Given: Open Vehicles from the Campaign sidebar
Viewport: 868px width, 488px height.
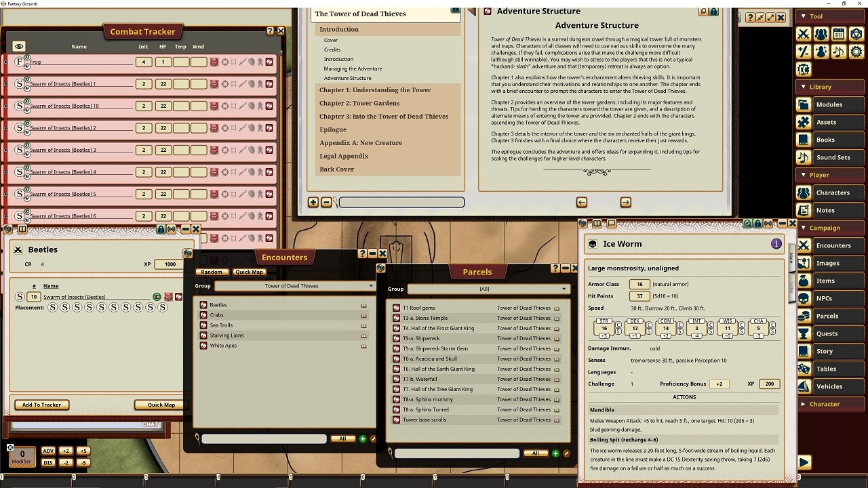Looking at the screenshot, I should click(829, 386).
